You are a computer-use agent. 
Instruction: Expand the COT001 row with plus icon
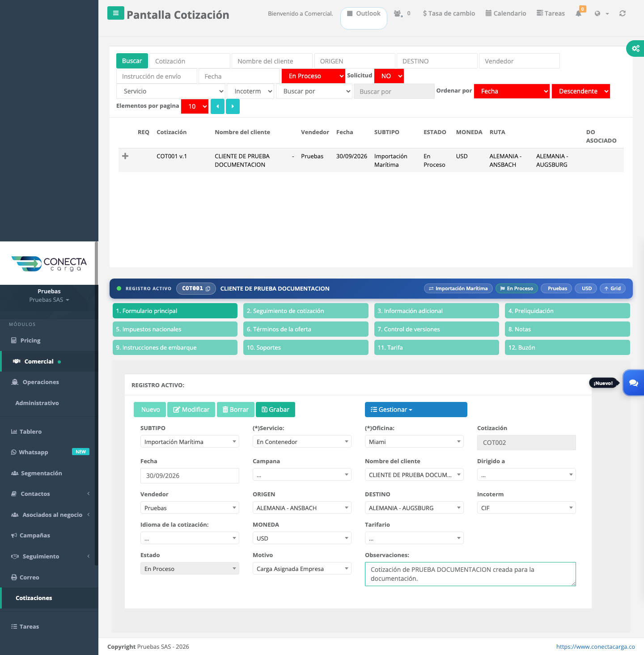pyautogui.click(x=125, y=156)
